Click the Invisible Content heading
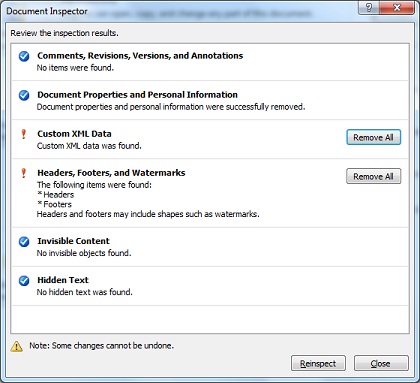420x383 pixels. pos(73,241)
